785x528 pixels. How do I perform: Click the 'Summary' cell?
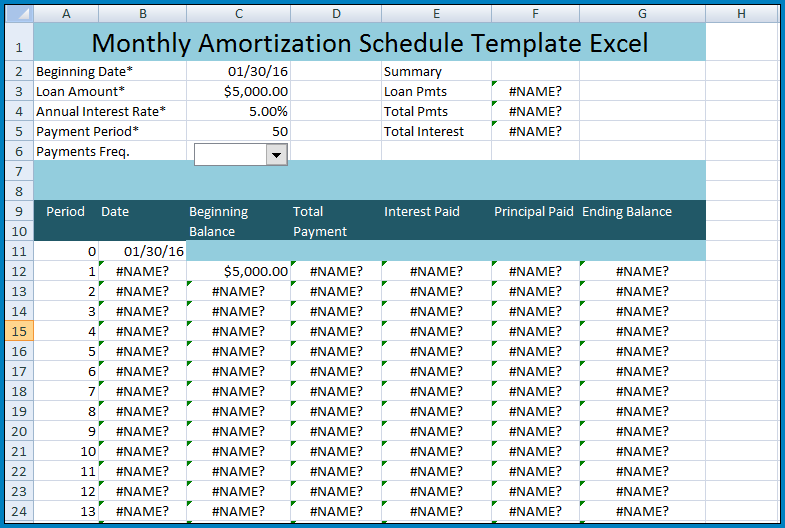(437, 71)
